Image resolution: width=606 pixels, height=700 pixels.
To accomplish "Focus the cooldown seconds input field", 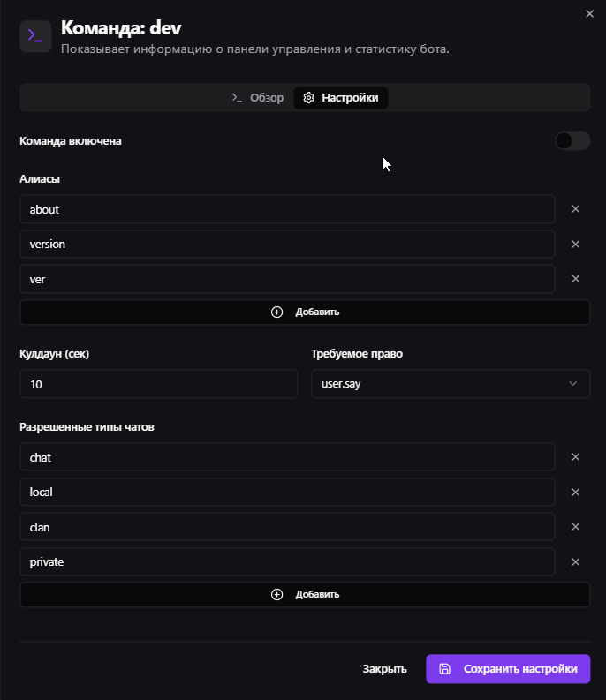I will (159, 384).
